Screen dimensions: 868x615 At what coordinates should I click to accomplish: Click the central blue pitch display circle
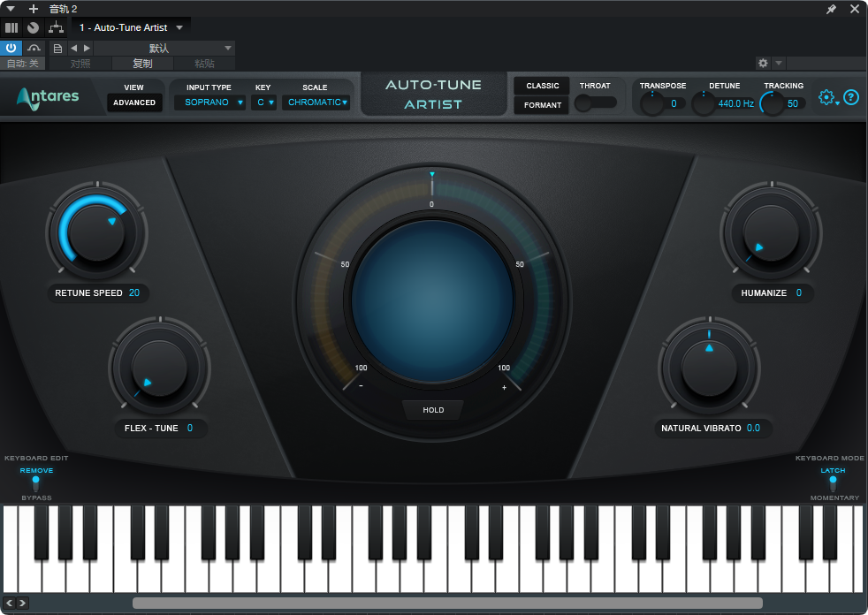432,301
